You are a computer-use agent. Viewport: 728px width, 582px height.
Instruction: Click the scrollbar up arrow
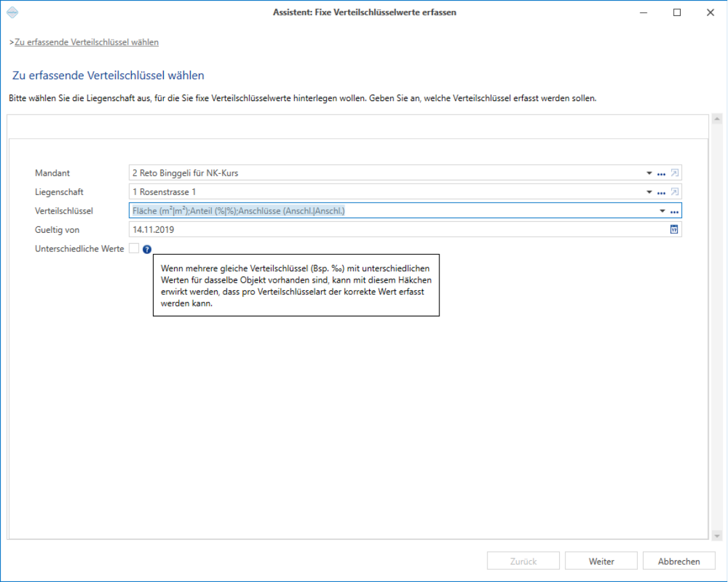point(717,119)
